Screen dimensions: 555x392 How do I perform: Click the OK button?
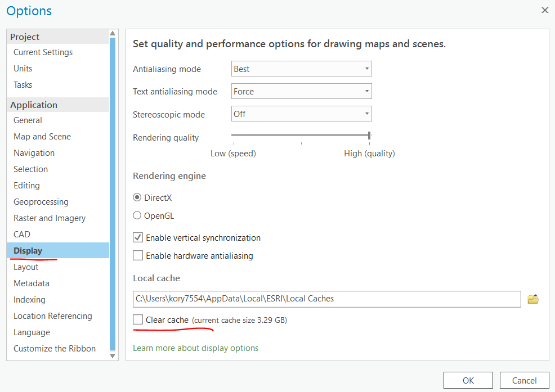click(468, 380)
